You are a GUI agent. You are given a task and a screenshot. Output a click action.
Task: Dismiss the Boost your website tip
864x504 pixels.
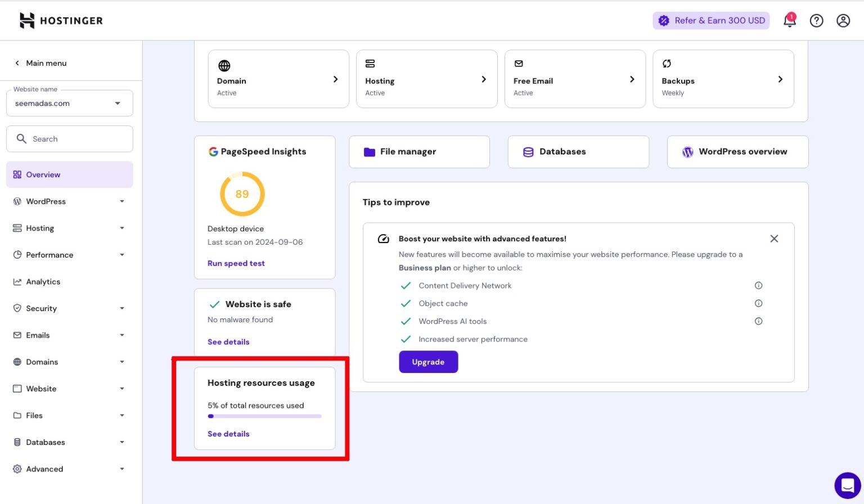(774, 239)
